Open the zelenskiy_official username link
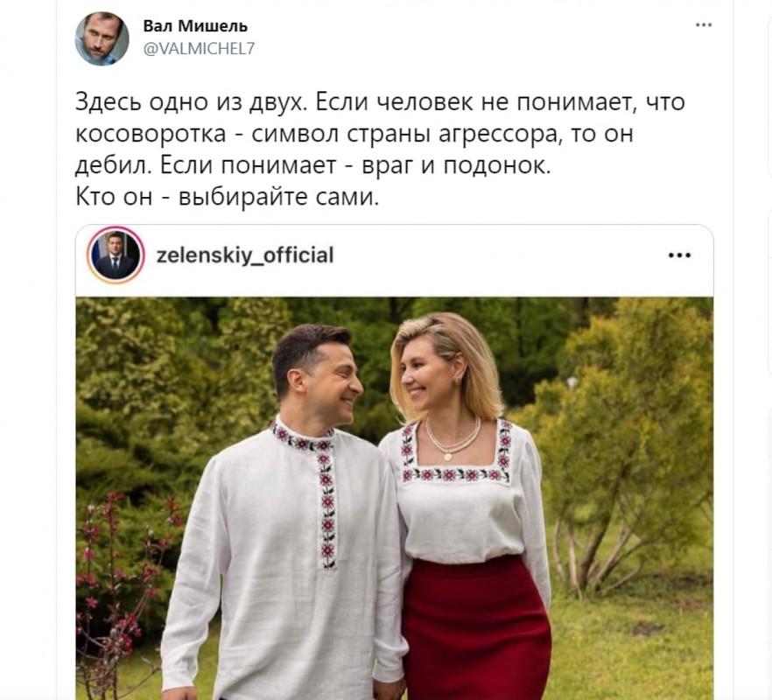772x700 pixels. pos(245,255)
